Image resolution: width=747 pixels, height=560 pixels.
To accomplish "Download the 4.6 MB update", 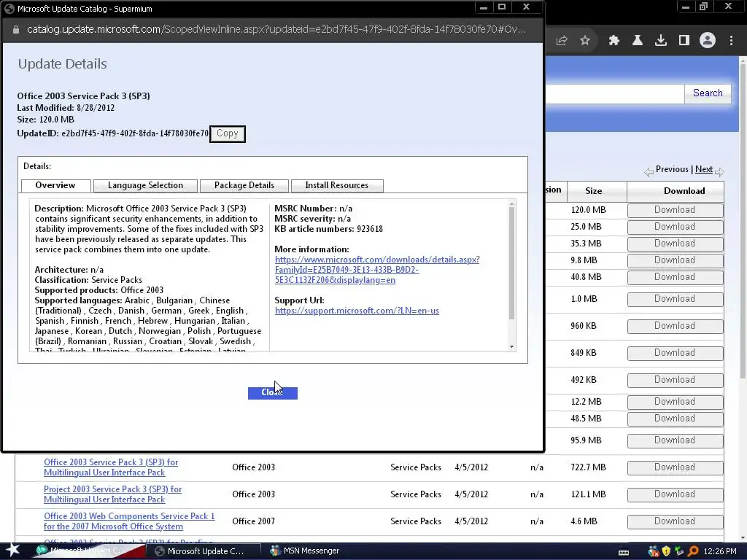I will coord(675,521).
